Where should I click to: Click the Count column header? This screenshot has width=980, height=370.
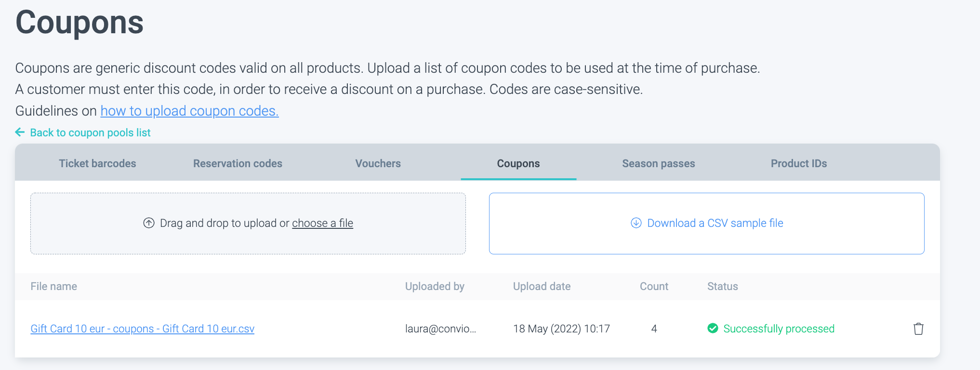(x=654, y=286)
